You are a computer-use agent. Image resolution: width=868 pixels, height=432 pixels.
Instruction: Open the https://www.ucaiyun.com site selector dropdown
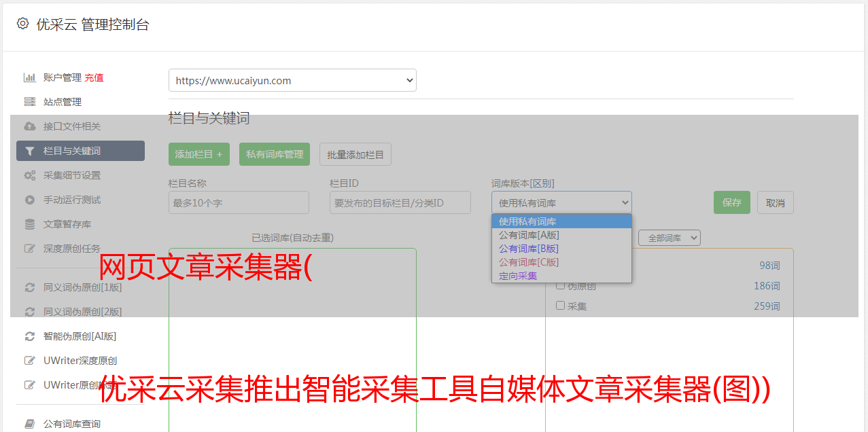tap(292, 80)
